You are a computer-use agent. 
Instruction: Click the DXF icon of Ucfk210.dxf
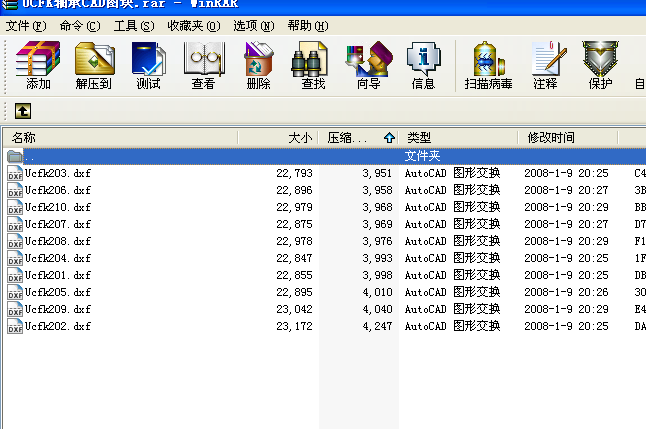tap(15, 207)
